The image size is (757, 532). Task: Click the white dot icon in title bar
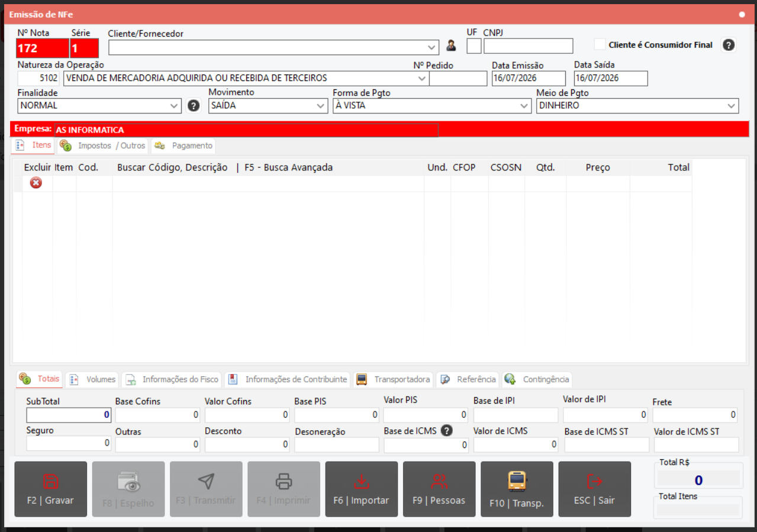742,15
